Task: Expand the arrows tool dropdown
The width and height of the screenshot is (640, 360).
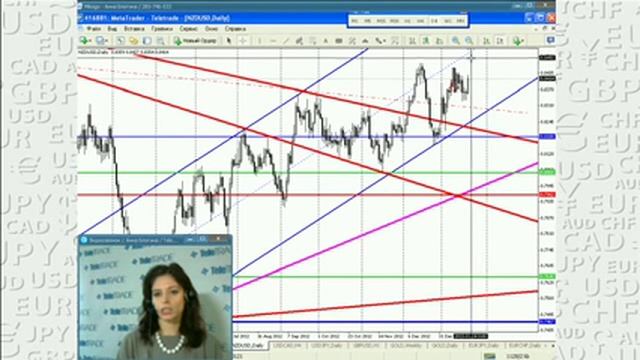Action: (x=384, y=40)
